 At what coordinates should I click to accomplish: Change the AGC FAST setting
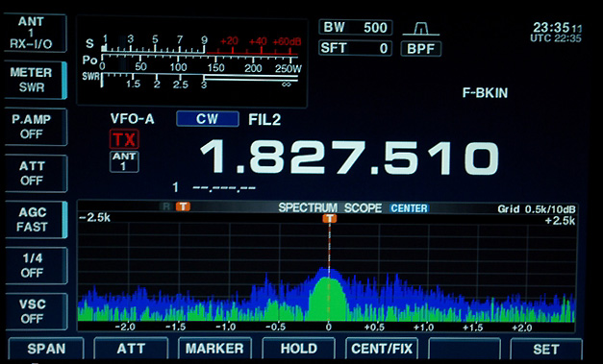click(36, 219)
